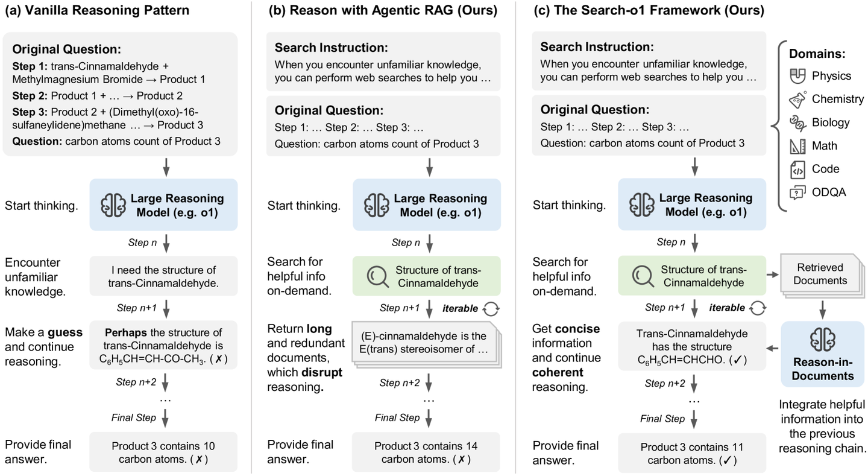Viewport: 868px width, 476px height.
Task: Click the ODQA question bubble icon
Action: 797,192
